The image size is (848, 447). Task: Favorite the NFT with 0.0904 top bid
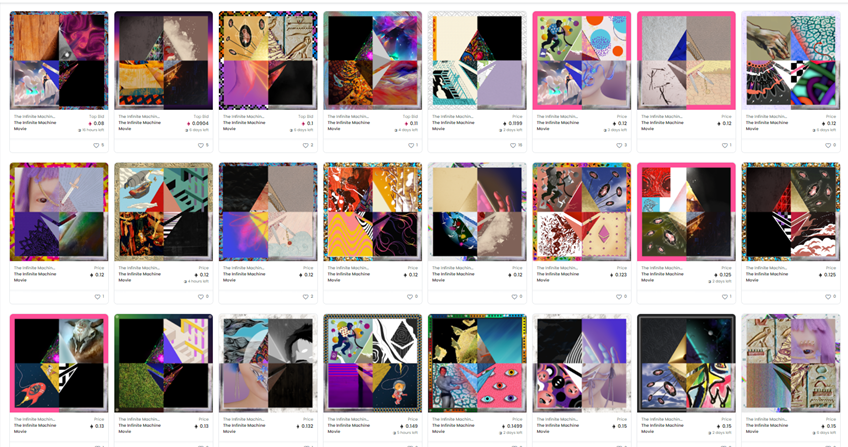201,145
